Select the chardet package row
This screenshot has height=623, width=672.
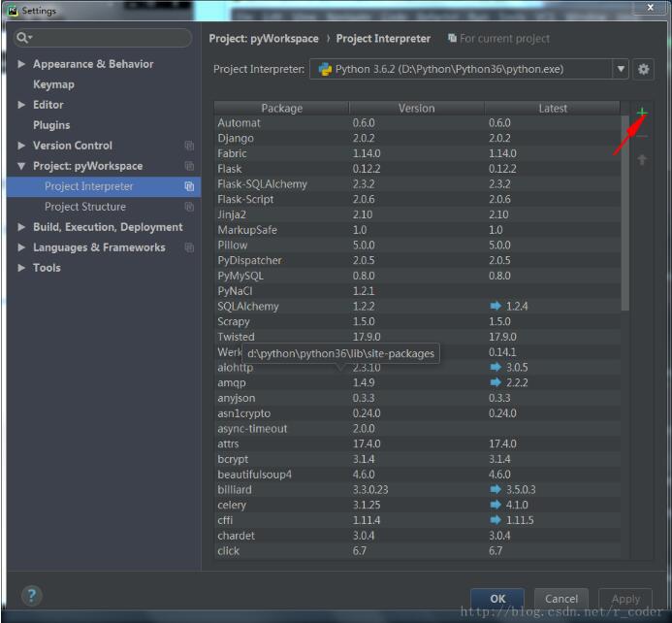[417, 535]
